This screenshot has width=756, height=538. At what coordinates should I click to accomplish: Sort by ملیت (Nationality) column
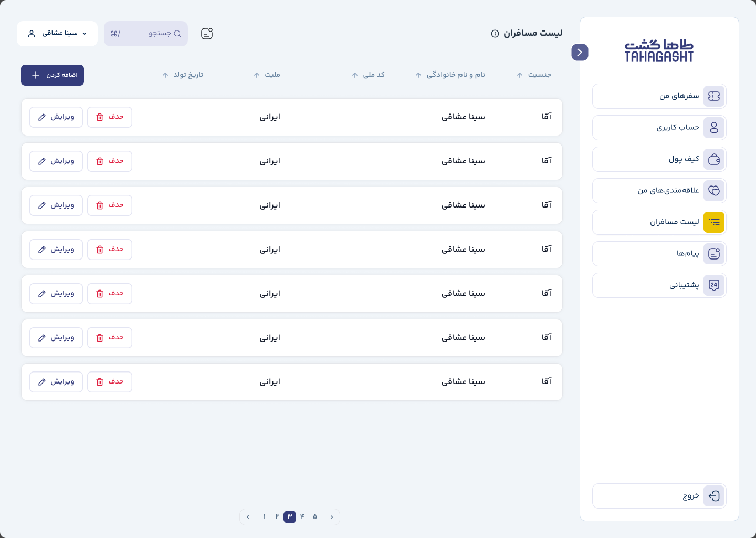[267, 75]
